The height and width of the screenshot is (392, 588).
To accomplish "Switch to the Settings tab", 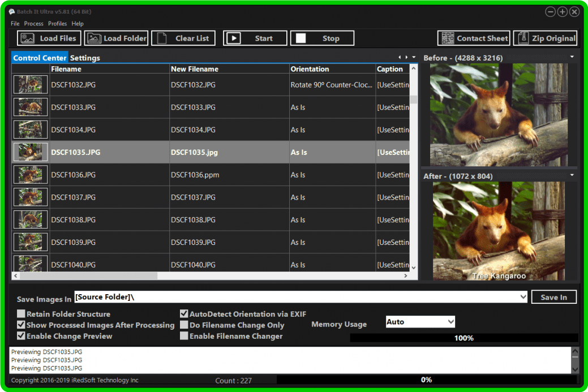I will [x=85, y=58].
